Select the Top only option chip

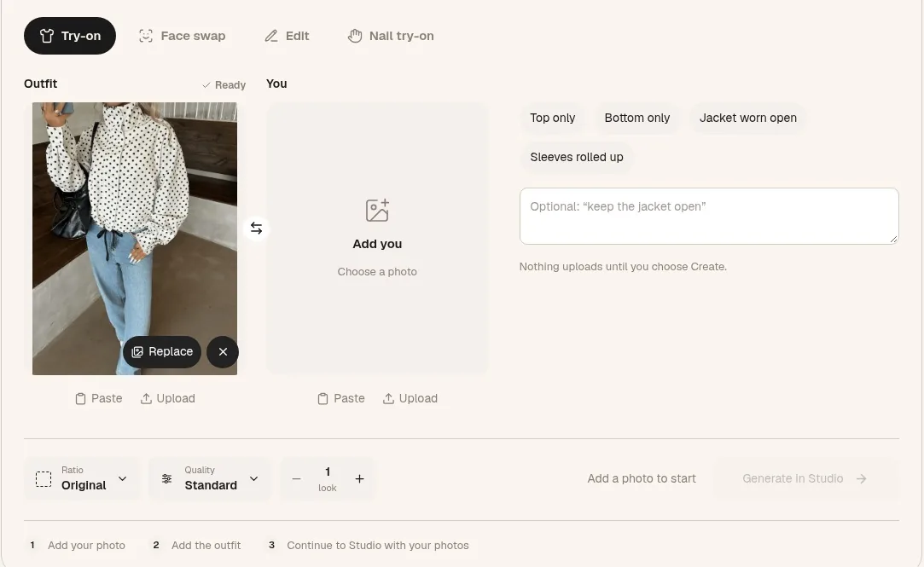click(552, 118)
